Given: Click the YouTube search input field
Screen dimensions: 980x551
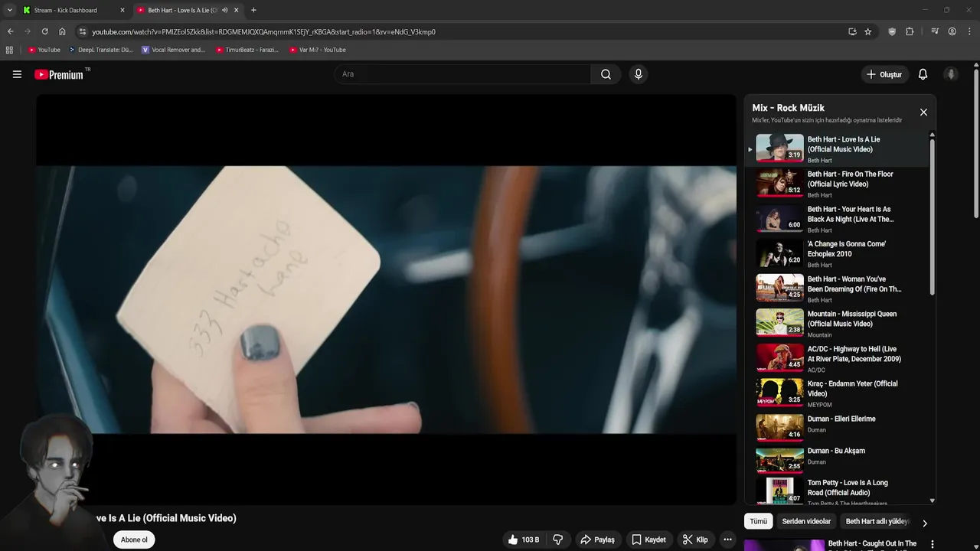Looking at the screenshot, I should pyautogui.click(x=462, y=74).
